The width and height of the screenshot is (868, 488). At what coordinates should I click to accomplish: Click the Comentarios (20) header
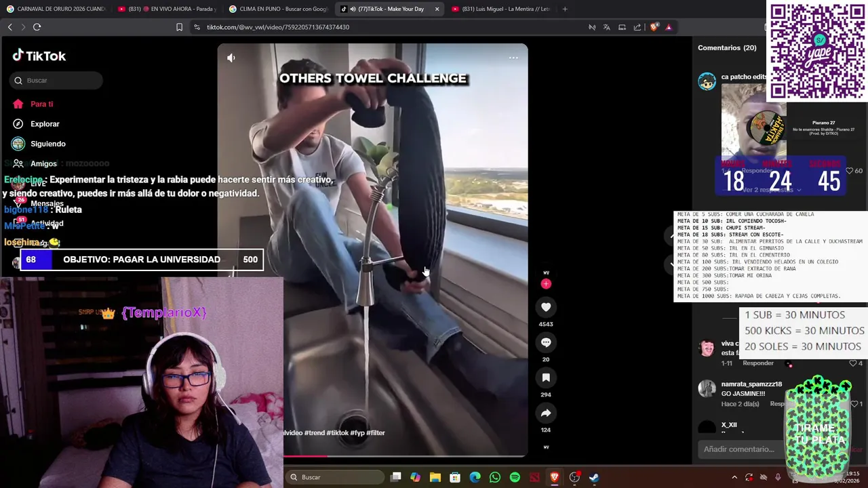727,48
